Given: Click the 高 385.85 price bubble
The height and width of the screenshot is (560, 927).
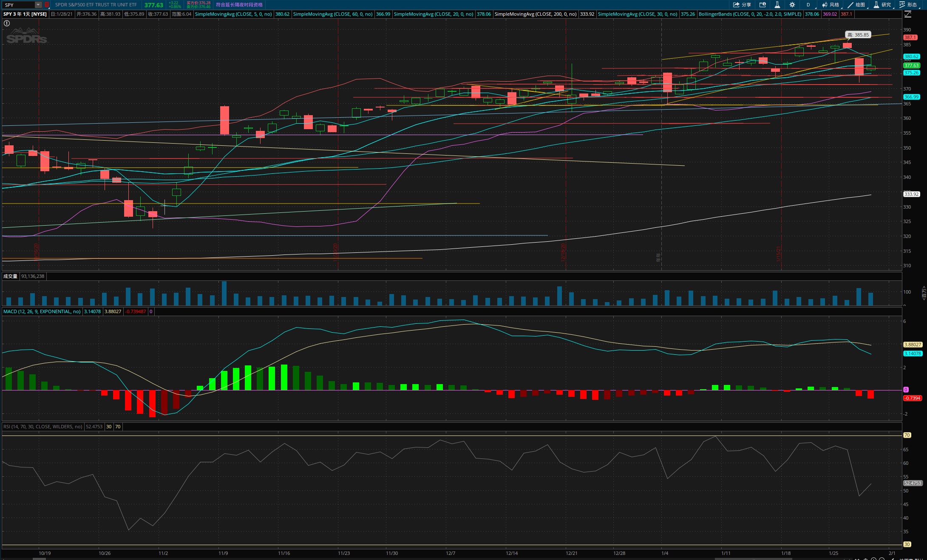Looking at the screenshot, I should 858,35.
